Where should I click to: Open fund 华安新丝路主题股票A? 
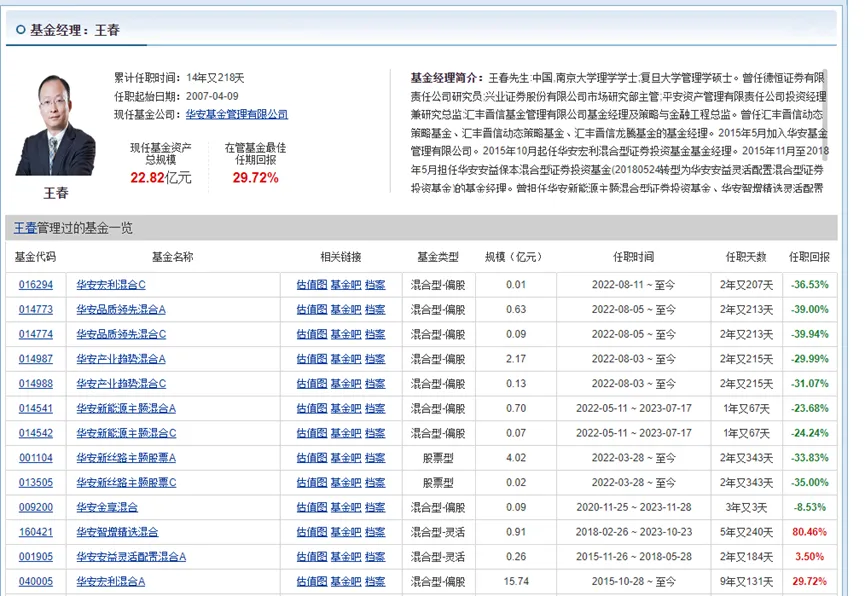(126, 458)
